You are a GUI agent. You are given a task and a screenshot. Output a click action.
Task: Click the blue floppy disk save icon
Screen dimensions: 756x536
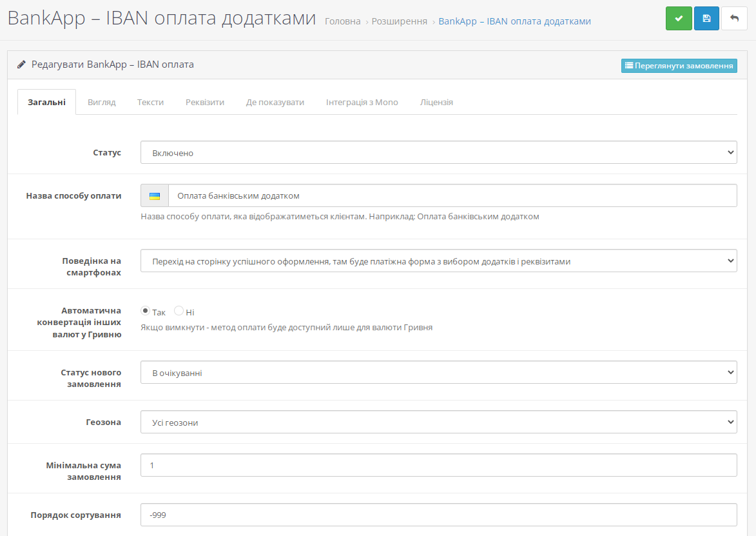[x=706, y=19]
